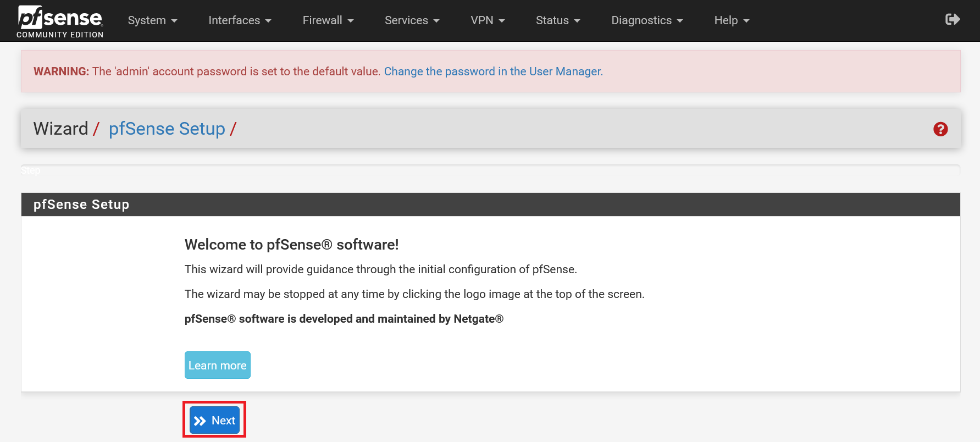Viewport: 980px width, 442px height.
Task: Click the Learn more button
Action: tap(218, 365)
